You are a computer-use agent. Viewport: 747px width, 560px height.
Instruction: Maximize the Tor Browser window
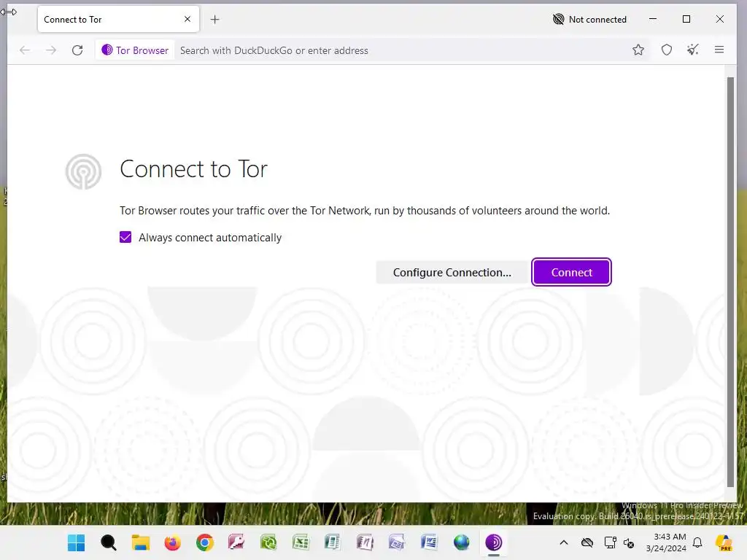(x=686, y=19)
